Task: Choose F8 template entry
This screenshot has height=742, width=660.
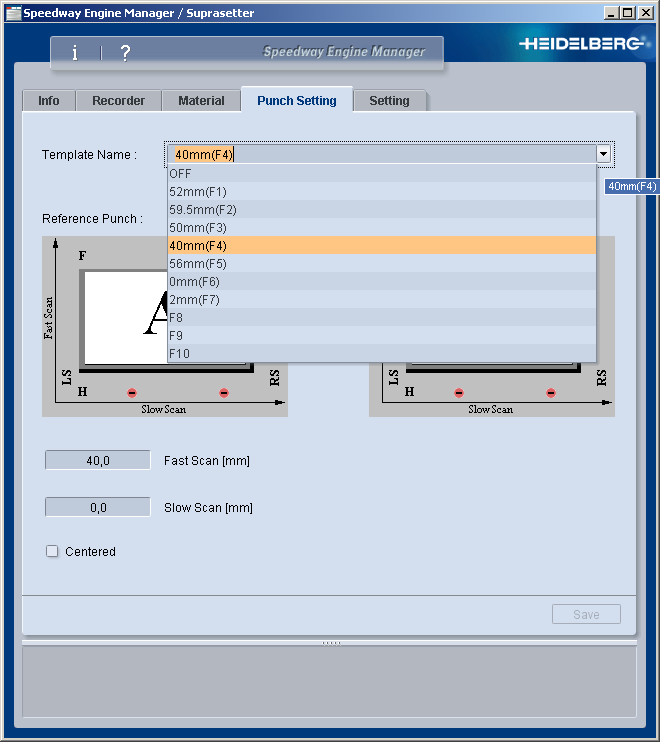Action: [382, 318]
